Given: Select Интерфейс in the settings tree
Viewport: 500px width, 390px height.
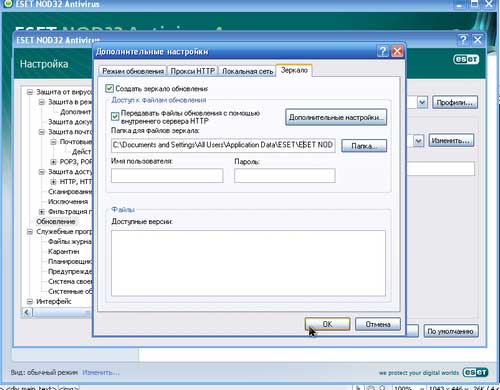Looking at the screenshot, I should (x=54, y=301).
